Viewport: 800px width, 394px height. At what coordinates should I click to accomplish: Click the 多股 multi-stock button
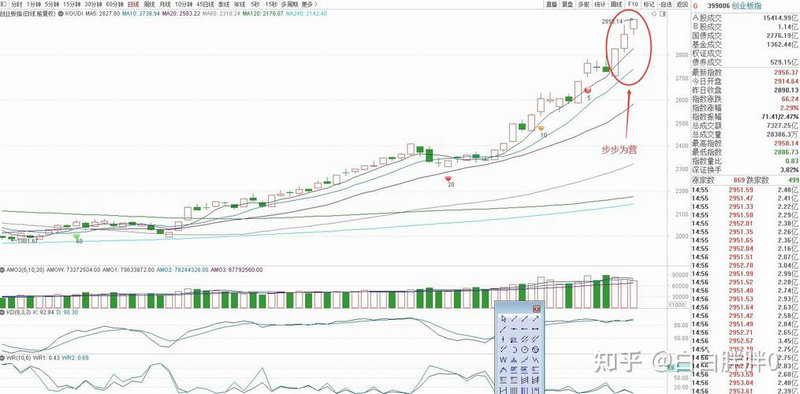pyautogui.click(x=584, y=4)
